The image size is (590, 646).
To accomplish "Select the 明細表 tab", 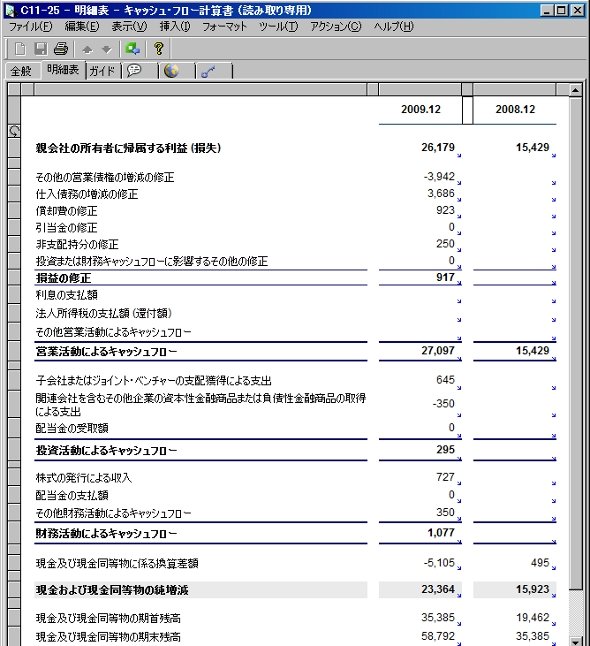I will point(63,70).
